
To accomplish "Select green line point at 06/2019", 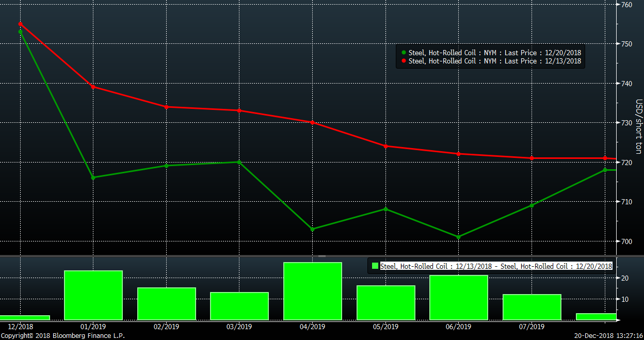I will pos(459,237).
